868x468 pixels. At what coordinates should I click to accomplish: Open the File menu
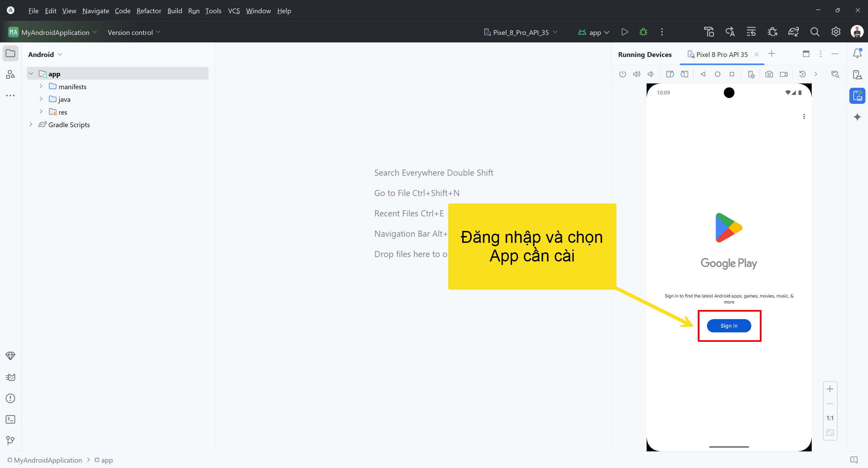coord(33,11)
